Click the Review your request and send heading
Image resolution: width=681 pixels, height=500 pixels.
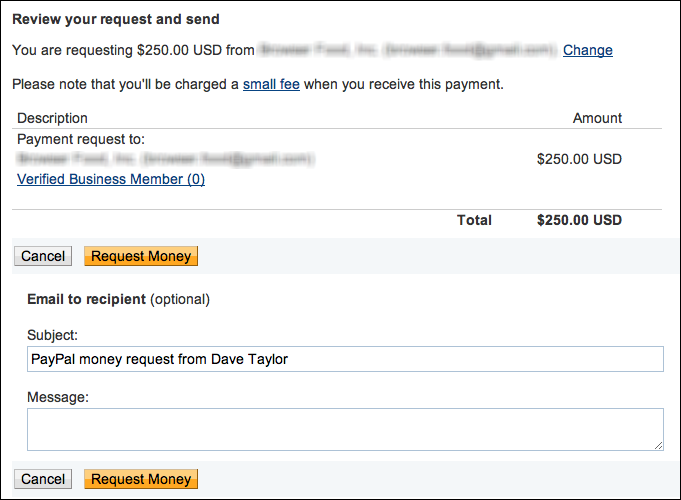116,19
